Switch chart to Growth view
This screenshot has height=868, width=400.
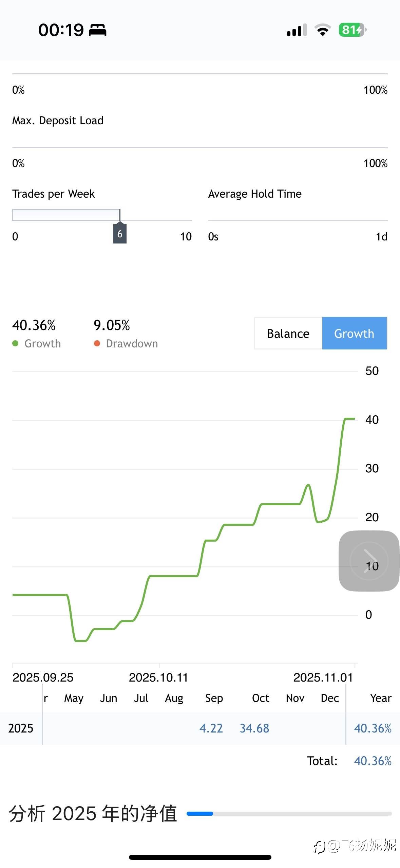(354, 333)
